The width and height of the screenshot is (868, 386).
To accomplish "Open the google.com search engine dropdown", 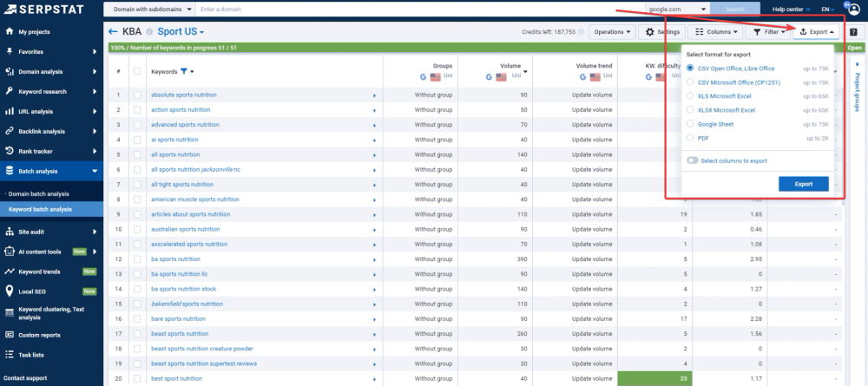I will pos(678,10).
